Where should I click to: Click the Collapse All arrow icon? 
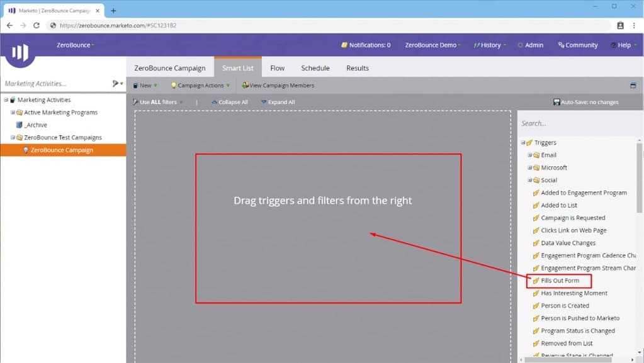tap(215, 102)
